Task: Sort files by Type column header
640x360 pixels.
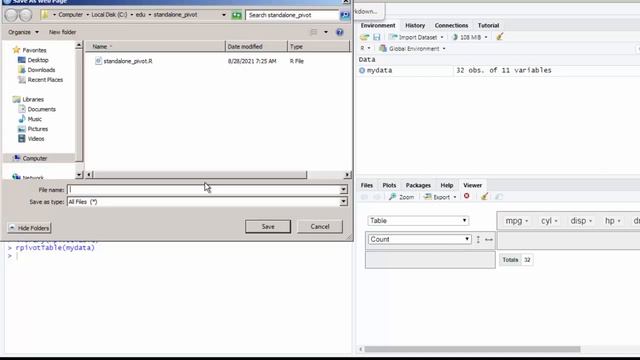Action: (318, 47)
